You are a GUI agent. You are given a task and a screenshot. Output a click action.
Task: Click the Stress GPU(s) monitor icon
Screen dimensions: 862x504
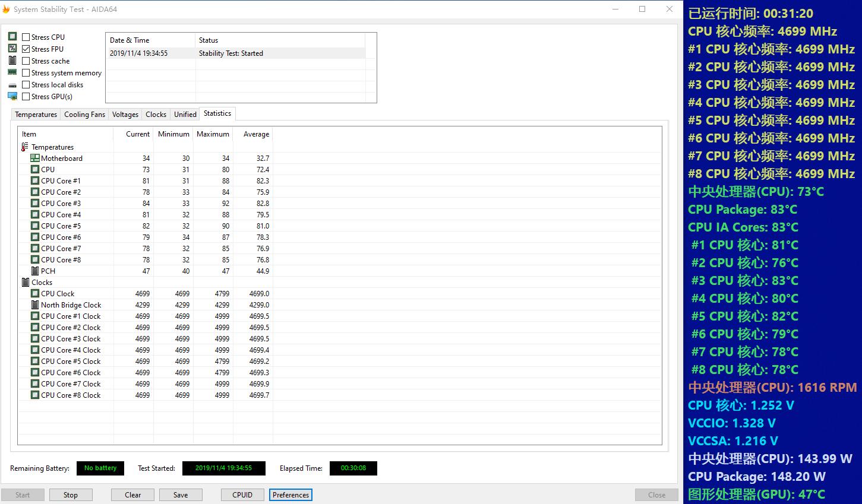point(12,96)
